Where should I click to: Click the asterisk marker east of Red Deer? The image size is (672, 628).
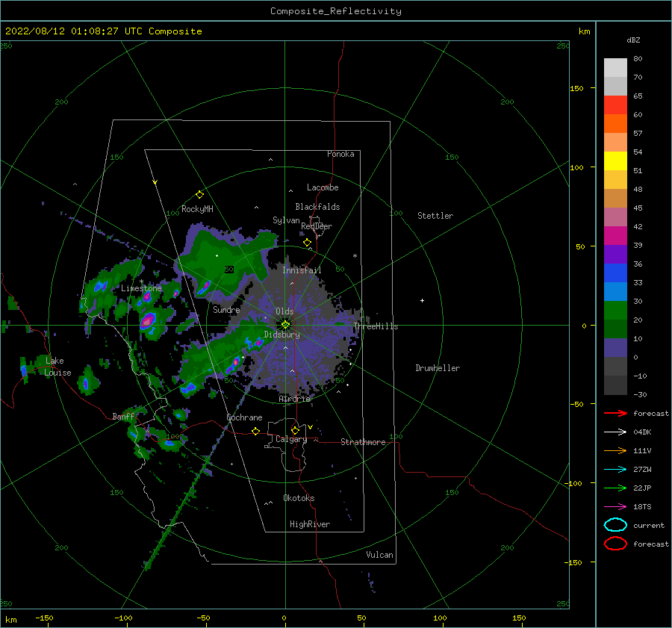point(355,256)
